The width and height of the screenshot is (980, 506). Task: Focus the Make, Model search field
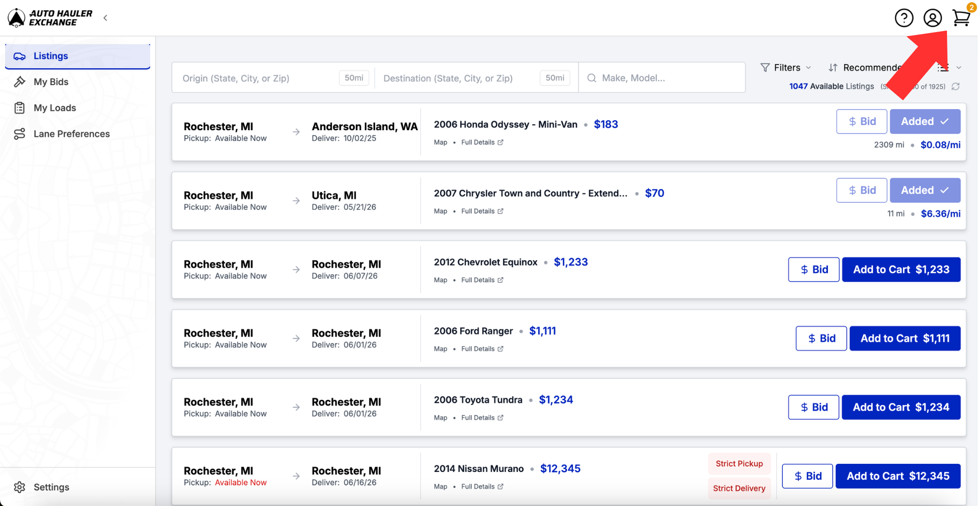pyautogui.click(x=662, y=78)
